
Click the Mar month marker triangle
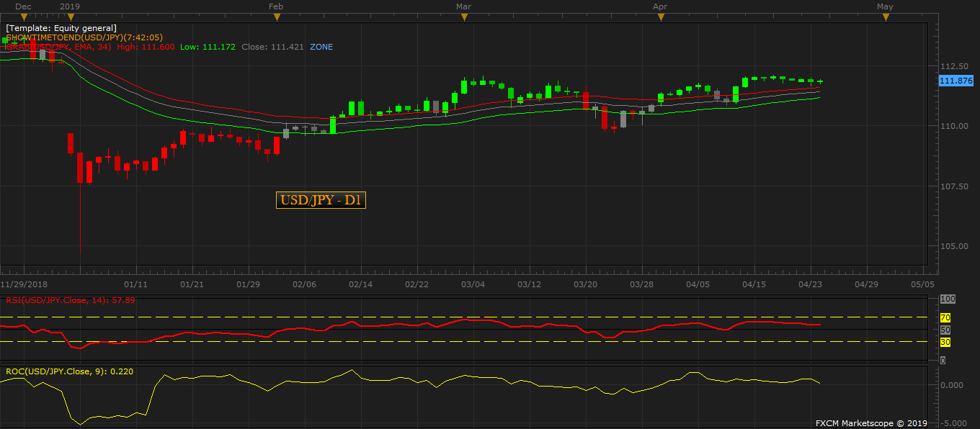[x=464, y=17]
